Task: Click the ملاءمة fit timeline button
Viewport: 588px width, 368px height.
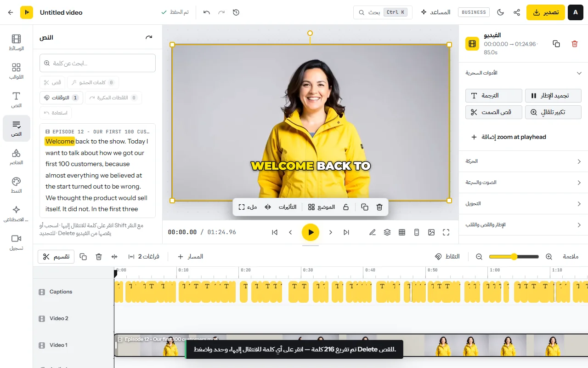Action: 571,257
